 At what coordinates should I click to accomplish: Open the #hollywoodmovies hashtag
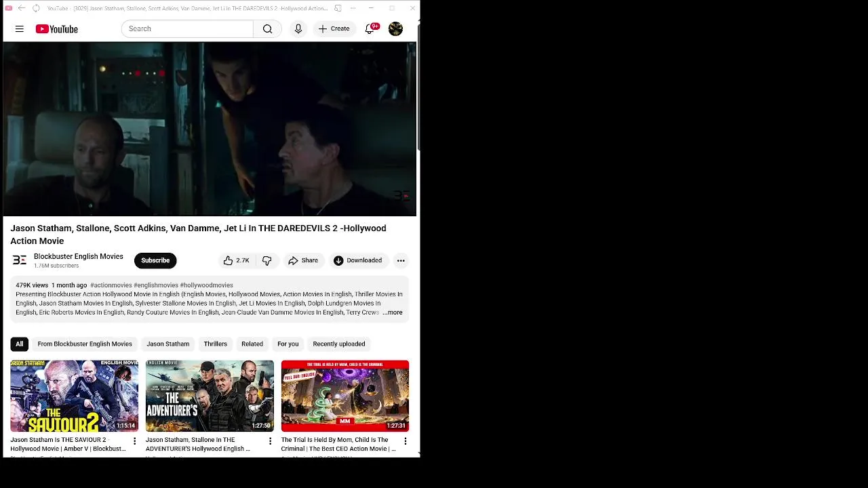tap(206, 285)
